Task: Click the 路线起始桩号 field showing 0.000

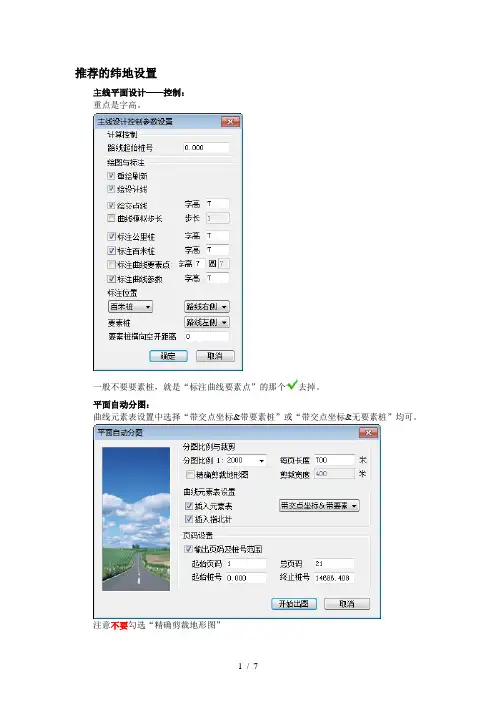Action: pyautogui.click(x=206, y=147)
